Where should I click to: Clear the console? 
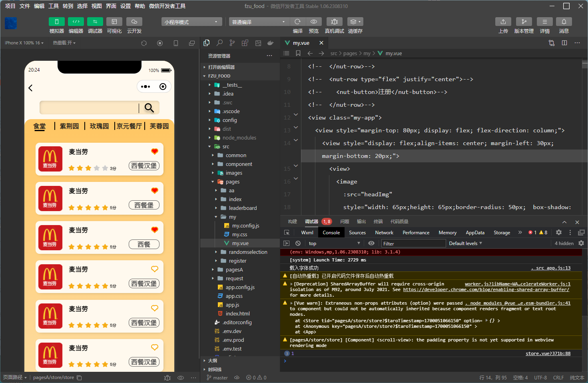tap(298, 243)
